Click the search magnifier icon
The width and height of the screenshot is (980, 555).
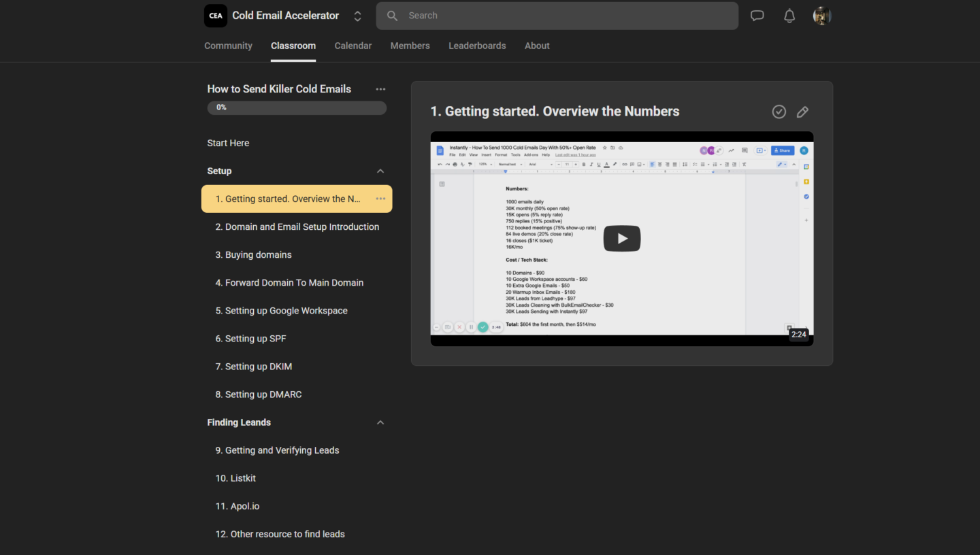pos(392,16)
